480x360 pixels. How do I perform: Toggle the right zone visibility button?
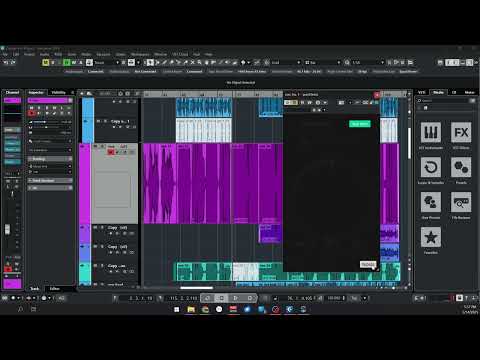[470, 62]
